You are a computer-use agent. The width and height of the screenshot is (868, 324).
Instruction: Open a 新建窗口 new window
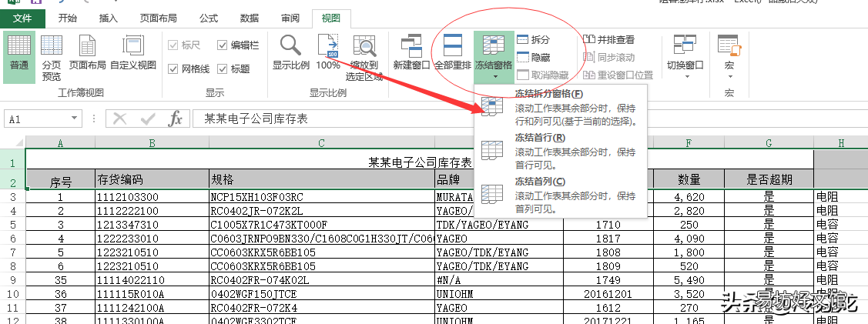[x=411, y=53]
